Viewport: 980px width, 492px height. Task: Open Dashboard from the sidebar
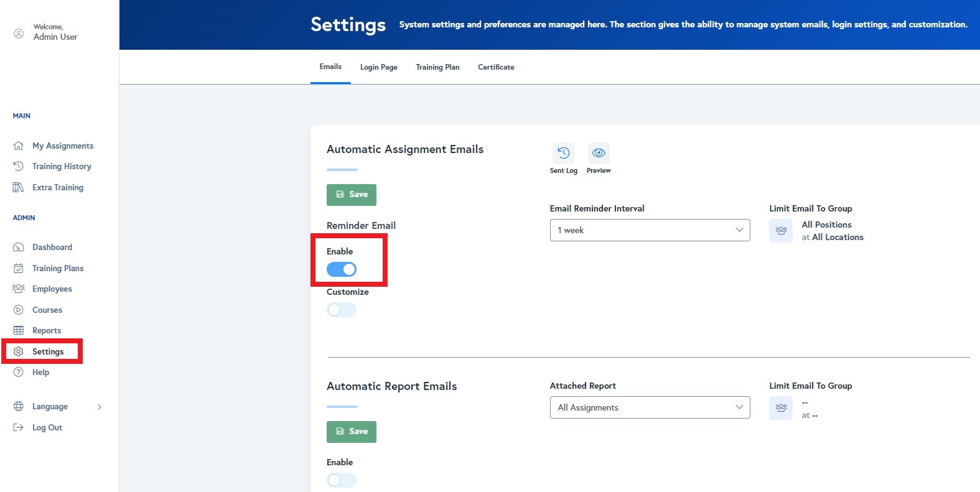pyautogui.click(x=52, y=248)
